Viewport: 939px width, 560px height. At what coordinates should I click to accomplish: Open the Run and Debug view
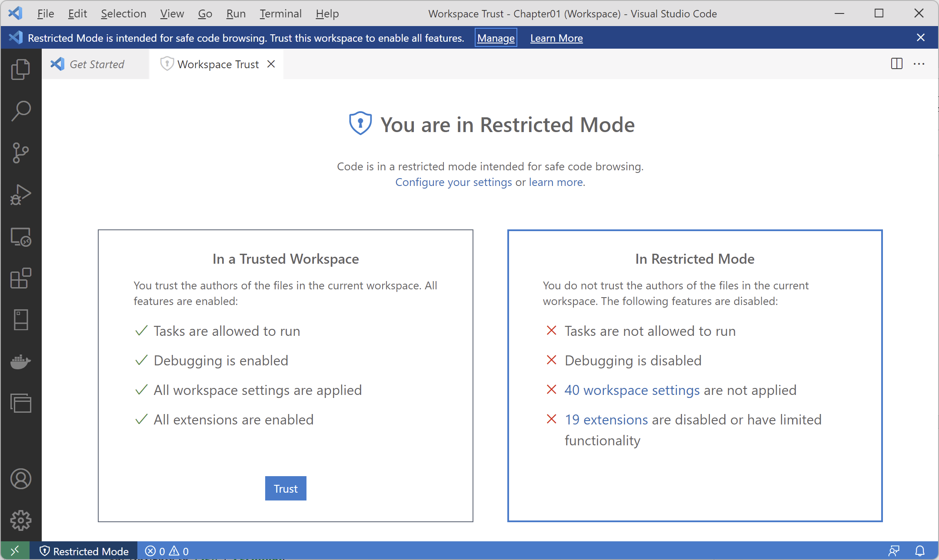[x=20, y=195]
